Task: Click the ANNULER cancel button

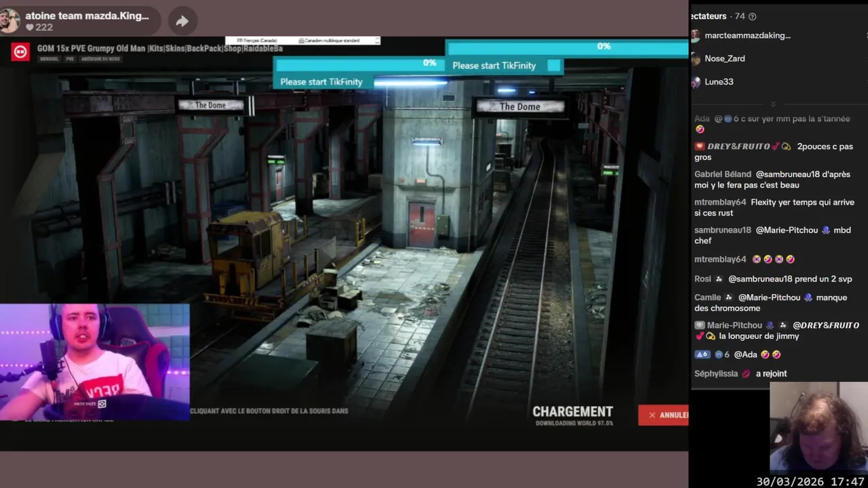Action: [663, 415]
